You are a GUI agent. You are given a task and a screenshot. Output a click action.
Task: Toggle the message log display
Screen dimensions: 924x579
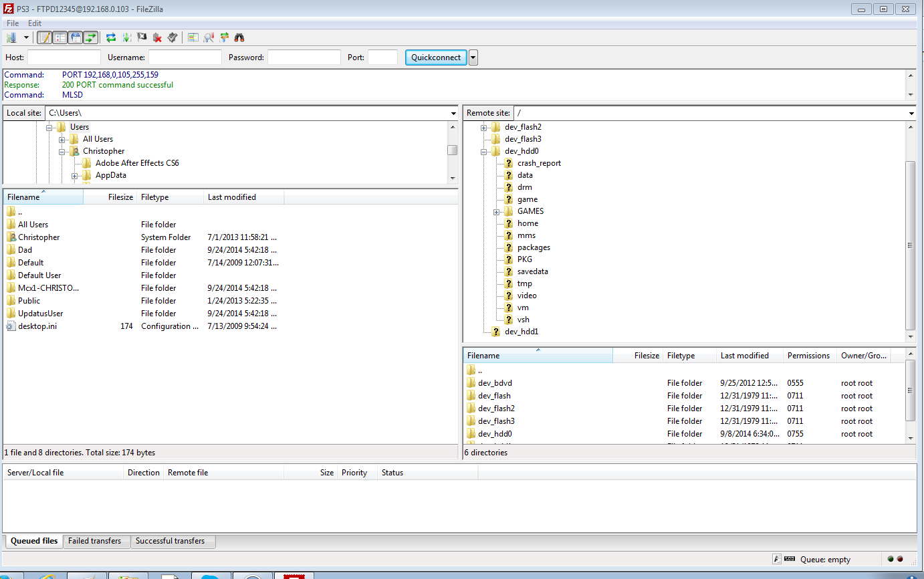[x=45, y=37]
